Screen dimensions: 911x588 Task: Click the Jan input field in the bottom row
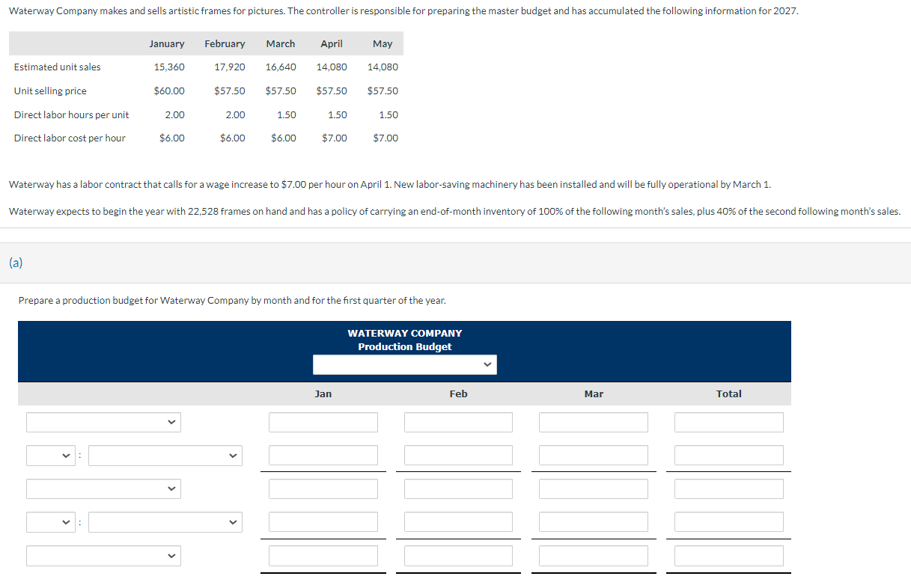[x=323, y=555]
